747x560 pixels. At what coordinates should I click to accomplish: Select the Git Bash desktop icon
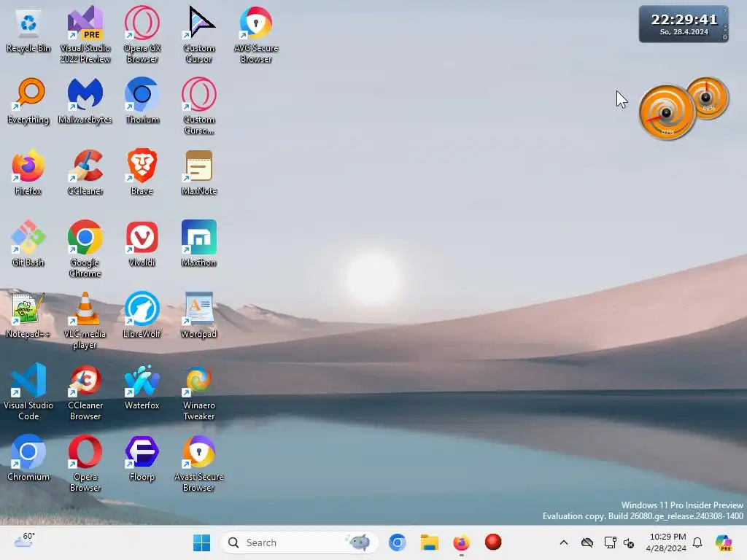point(28,244)
